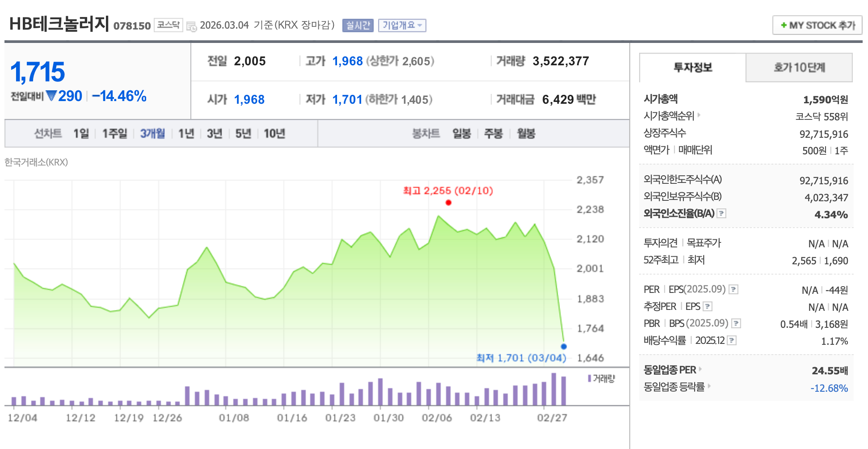Show the 월봉 monthly candle chart

526,133
